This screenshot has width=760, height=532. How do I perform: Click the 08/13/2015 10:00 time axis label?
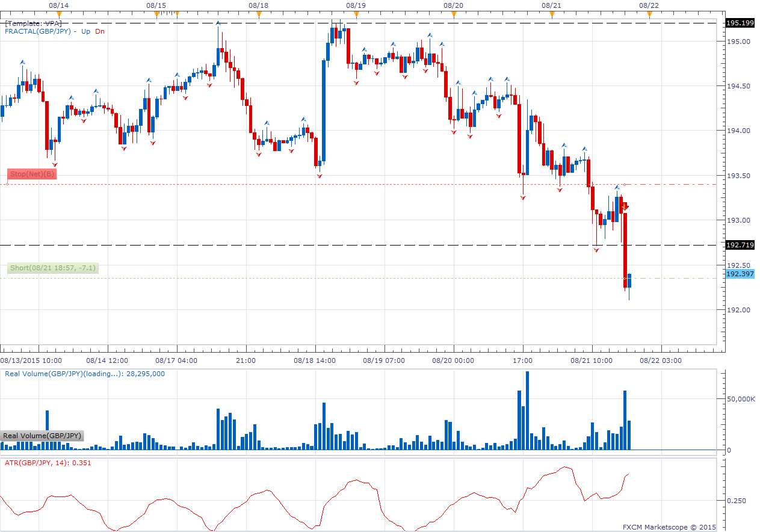pos(31,360)
